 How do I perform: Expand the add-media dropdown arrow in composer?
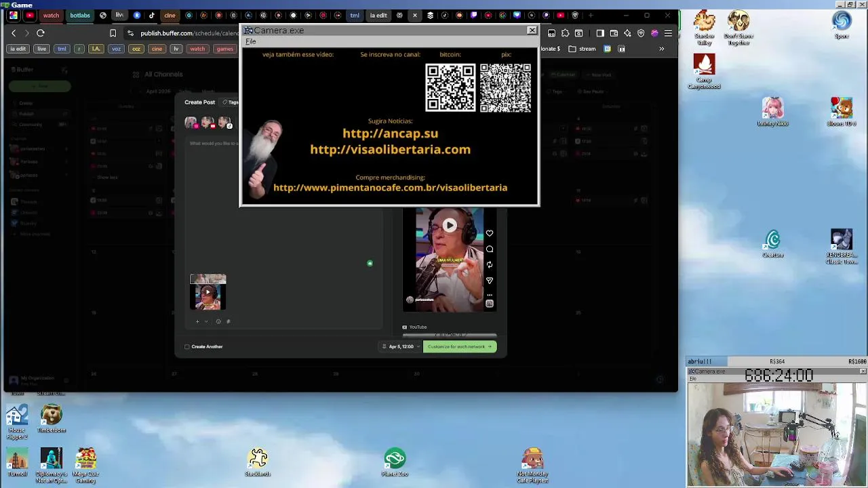tap(206, 321)
